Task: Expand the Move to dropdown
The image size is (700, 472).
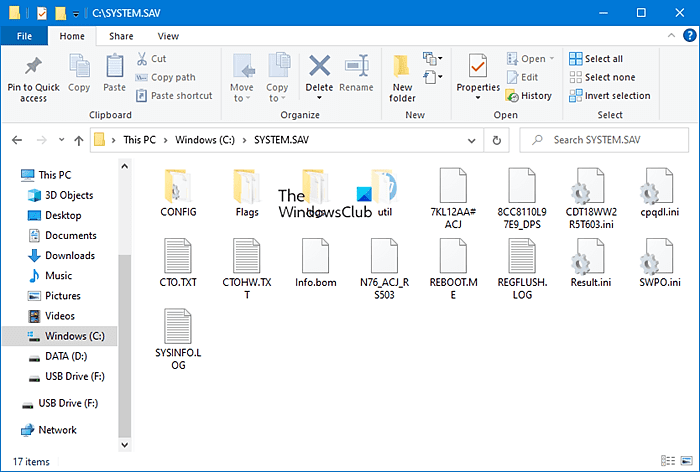Action: click(242, 99)
